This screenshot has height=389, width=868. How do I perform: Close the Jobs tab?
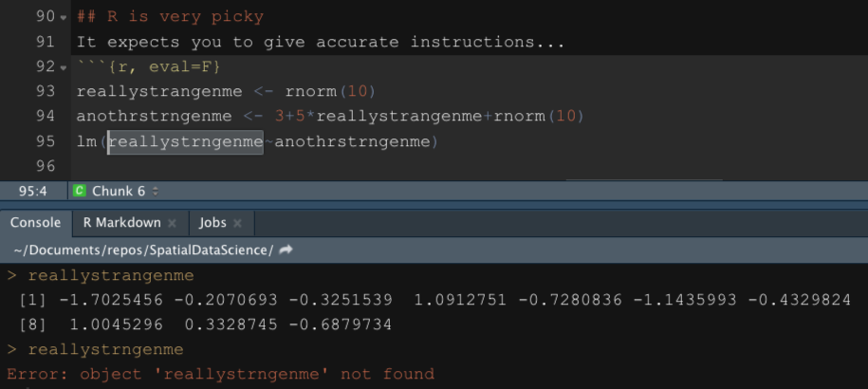[x=237, y=223]
